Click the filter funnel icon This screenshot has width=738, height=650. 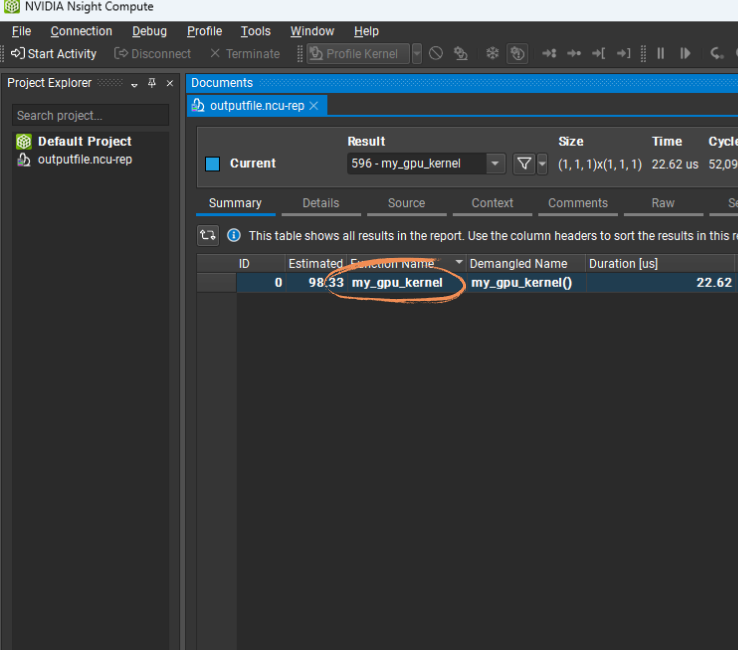pos(524,164)
